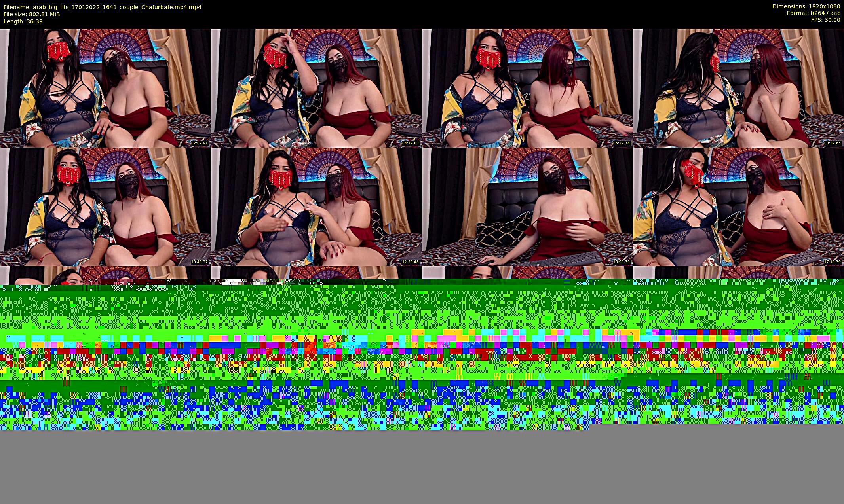Click the empty gray area at bottom

pyautogui.click(x=422, y=467)
